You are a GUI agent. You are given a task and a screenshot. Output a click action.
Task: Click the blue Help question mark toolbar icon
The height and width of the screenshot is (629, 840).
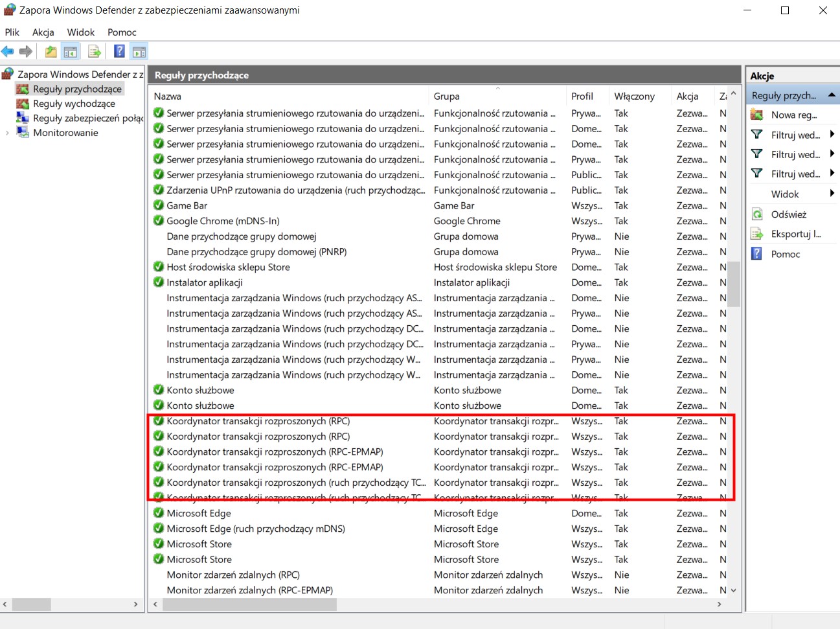[120, 52]
